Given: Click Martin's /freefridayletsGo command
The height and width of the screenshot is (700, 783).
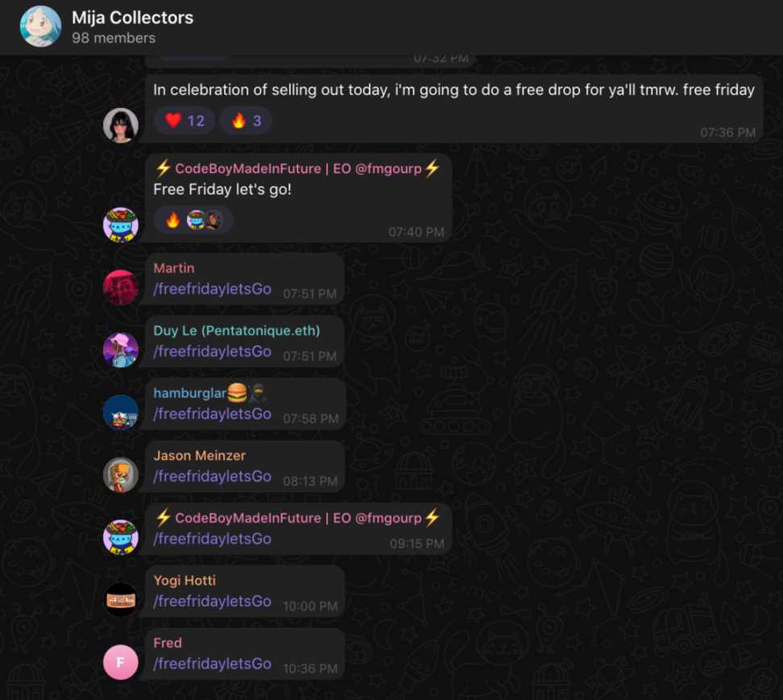Looking at the screenshot, I should pos(212,289).
